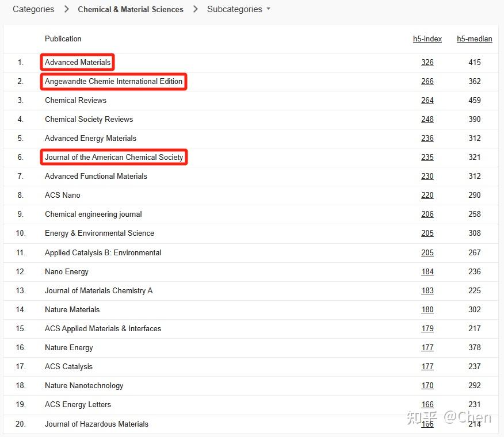Select Journal of Materials Chemistry A text
The image size is (504, 437).
click(x=99, y=290)
